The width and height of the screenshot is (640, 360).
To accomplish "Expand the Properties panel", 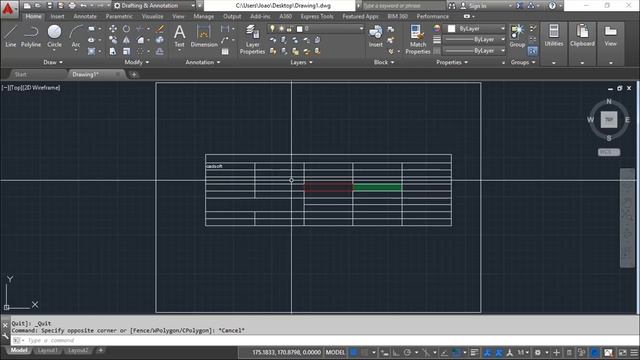I will (x=452, y=62).
